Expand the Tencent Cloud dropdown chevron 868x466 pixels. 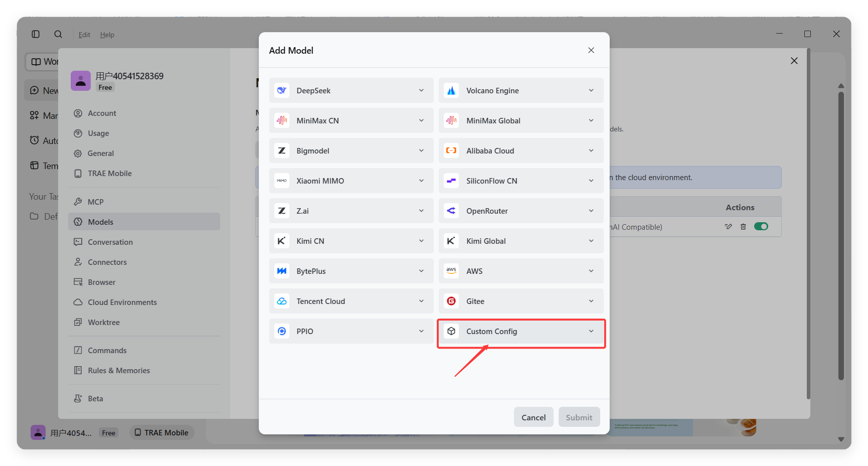click(x=421, y=301)
